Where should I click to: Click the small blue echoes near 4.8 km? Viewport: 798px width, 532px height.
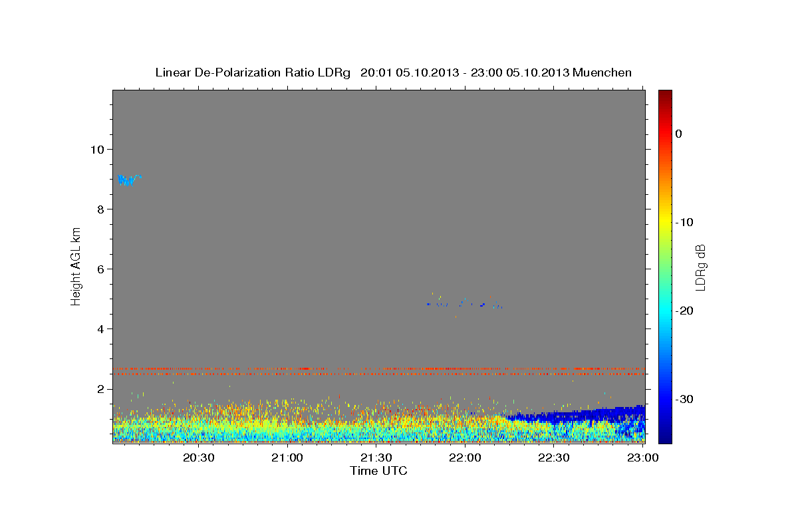click(x=464, y=305)
